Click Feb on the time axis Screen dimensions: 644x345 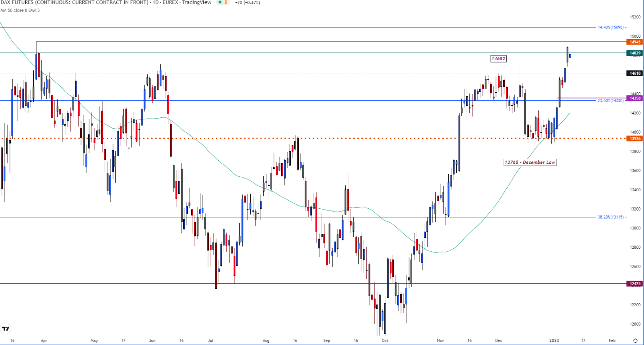click(612, 341)
